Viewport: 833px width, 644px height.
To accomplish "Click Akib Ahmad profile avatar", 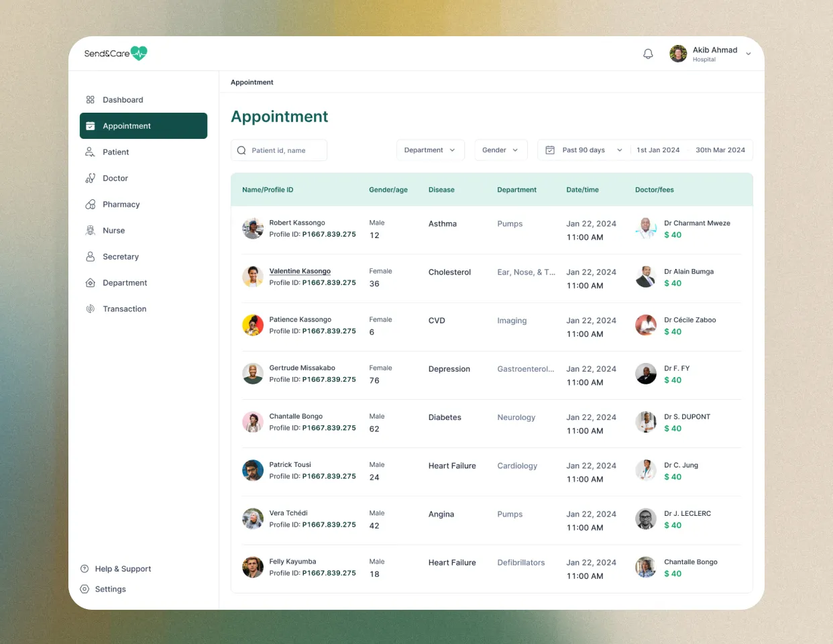I will (x=678, y=54).
